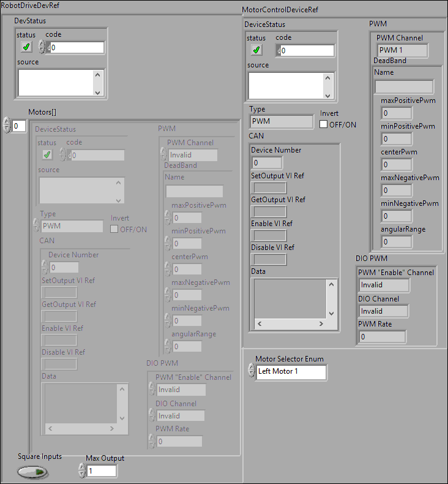Click the greyed Motors DeviceStatus code stepper
The image size is (448, 484).
(63, 154)
